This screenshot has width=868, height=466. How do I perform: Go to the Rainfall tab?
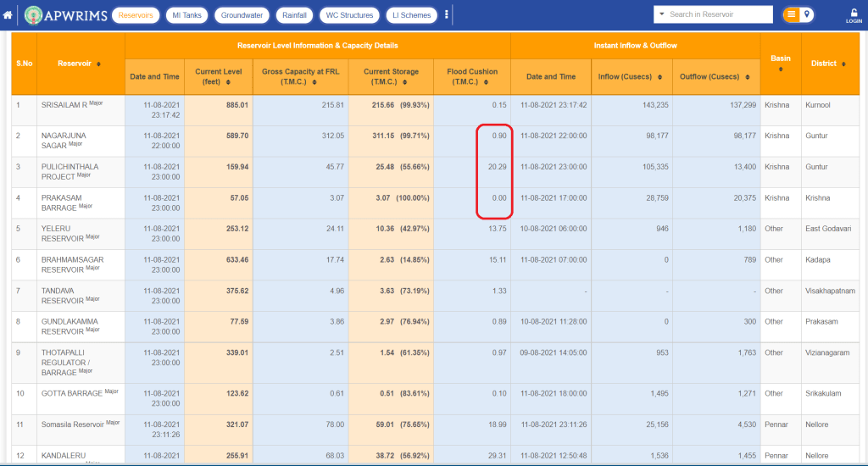pyautogui.click(x=295, y=15)
